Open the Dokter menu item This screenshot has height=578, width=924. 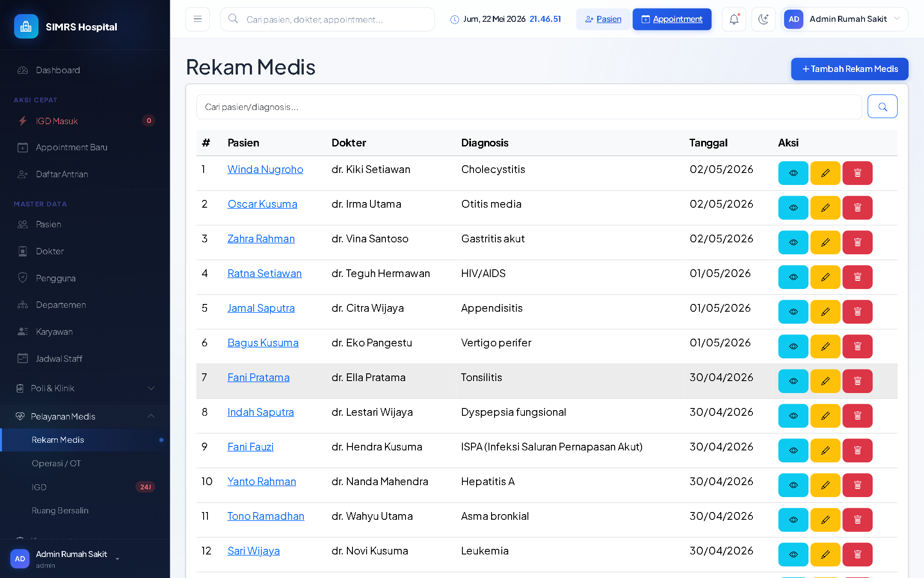click(x=85, y=251)
